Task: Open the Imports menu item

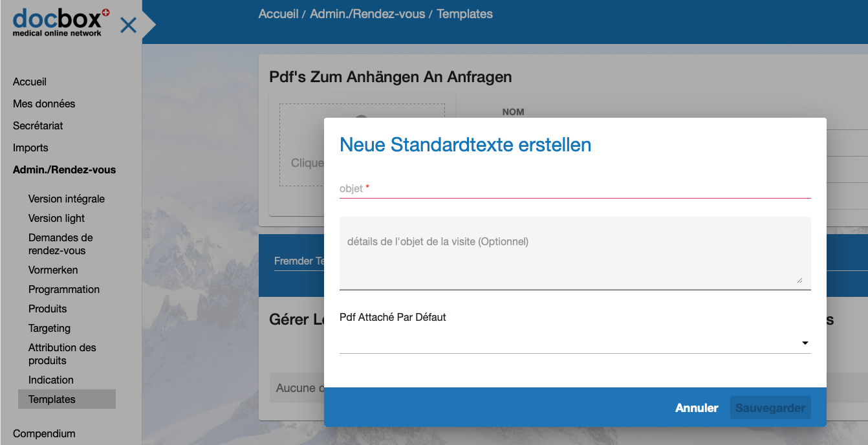Action: tap(30, 148)
